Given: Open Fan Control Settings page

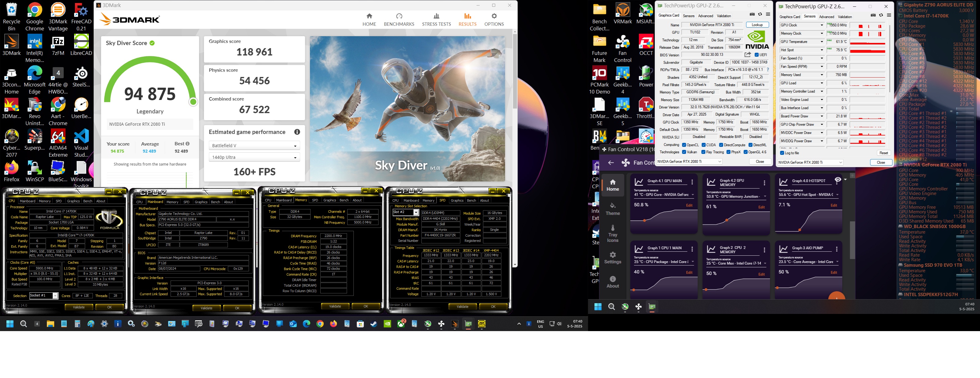Looking at the screenshot, I should click(x=612, y=258).
